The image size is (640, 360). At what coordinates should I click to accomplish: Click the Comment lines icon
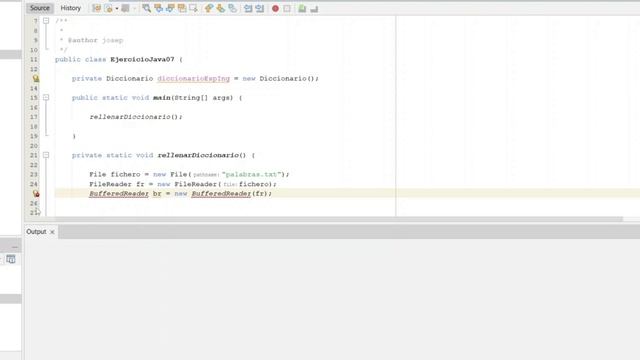(x=302, y=8)
